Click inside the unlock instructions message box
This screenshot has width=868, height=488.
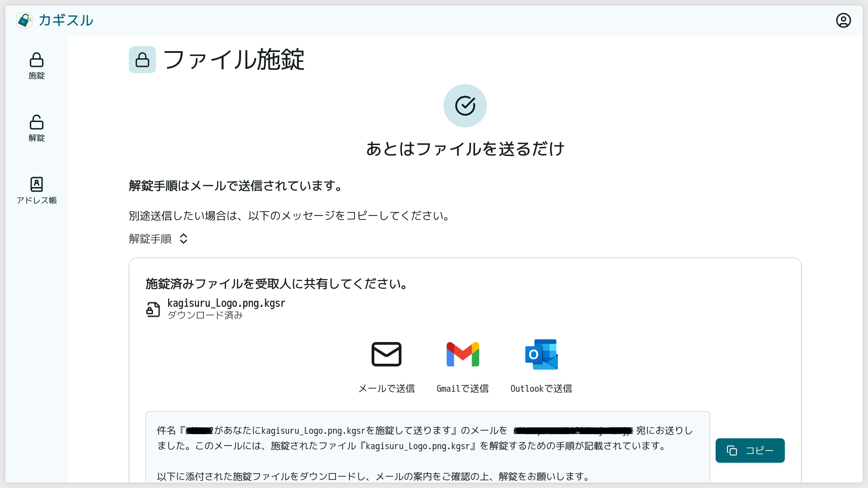point(428,446)
